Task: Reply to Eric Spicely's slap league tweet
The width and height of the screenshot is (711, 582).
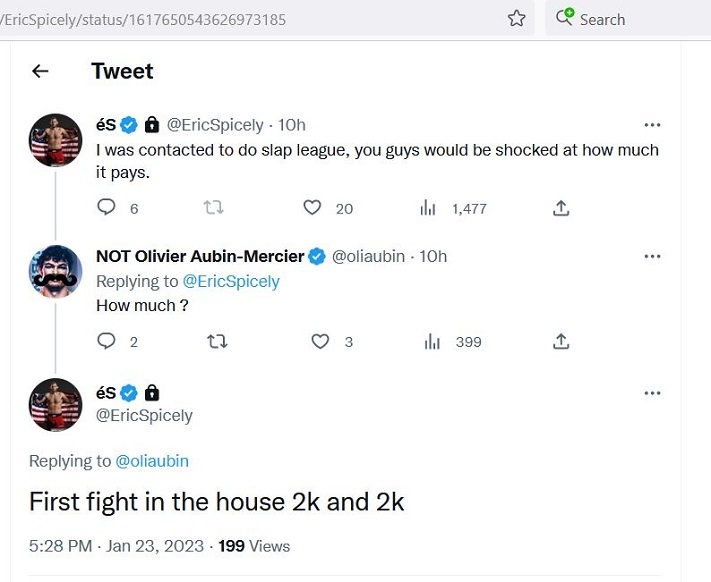Action: point(106,207)
